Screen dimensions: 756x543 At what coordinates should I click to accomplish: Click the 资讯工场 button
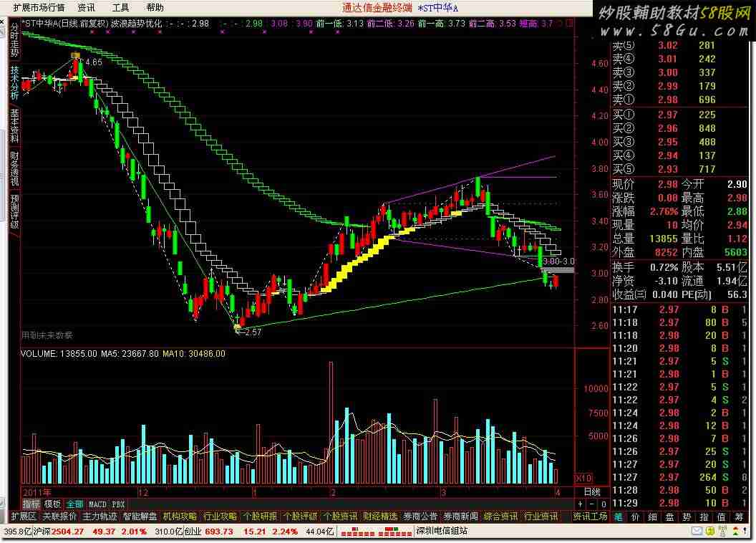point(590,516)
